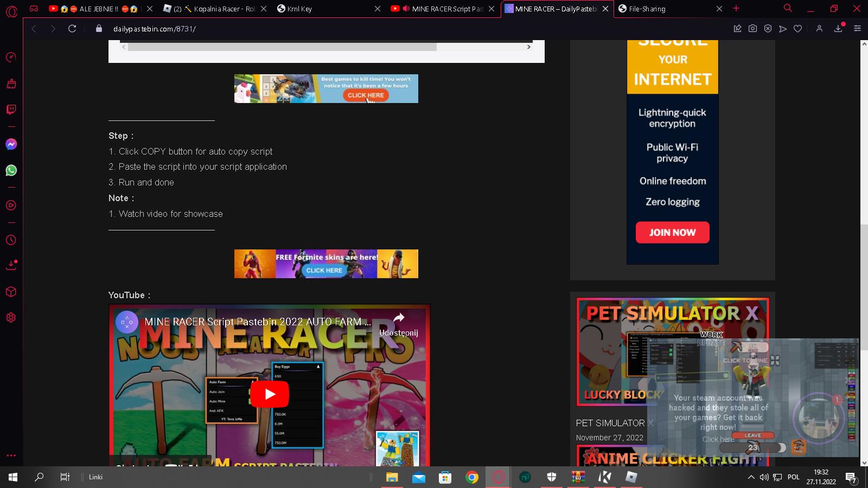868x488 pixels.
Task: Show hidden system tray icons
Action: [x=751, y=477]
